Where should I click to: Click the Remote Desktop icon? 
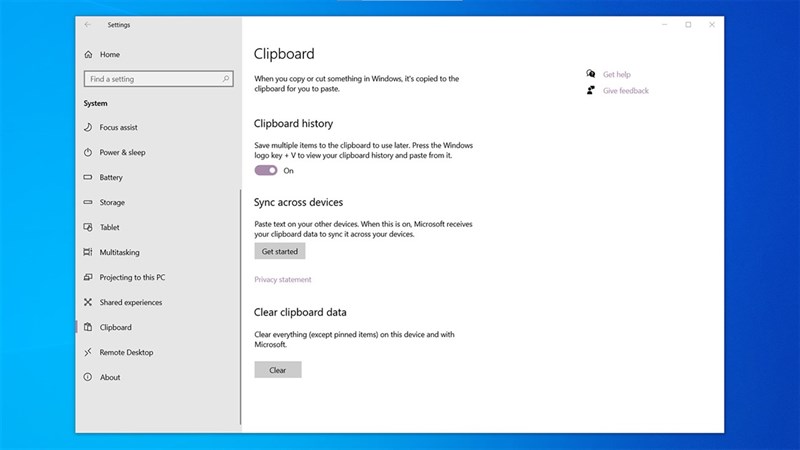(88, 352)
